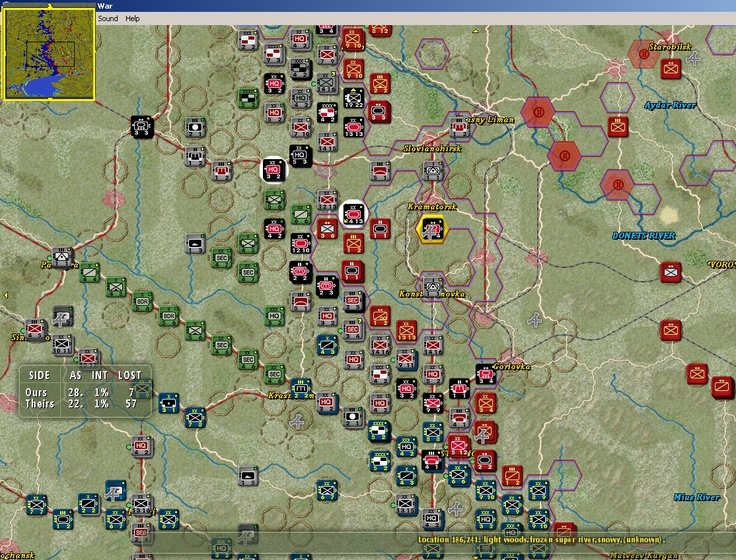Click the yellow up arrow above the minimap

[50, 5]
